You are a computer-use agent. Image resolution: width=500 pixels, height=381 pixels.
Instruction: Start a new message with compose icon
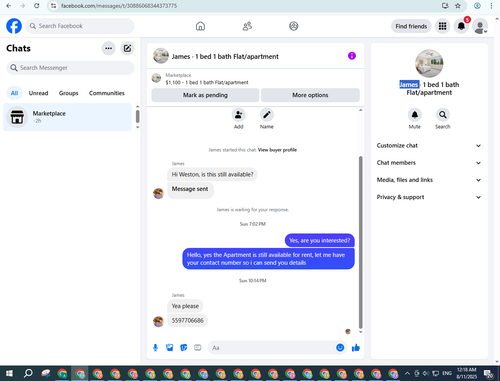click(127, 48)
